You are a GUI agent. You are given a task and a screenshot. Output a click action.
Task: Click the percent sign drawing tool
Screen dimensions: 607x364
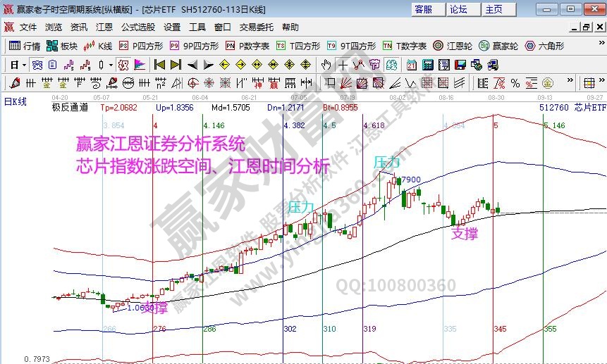[515, 82]
